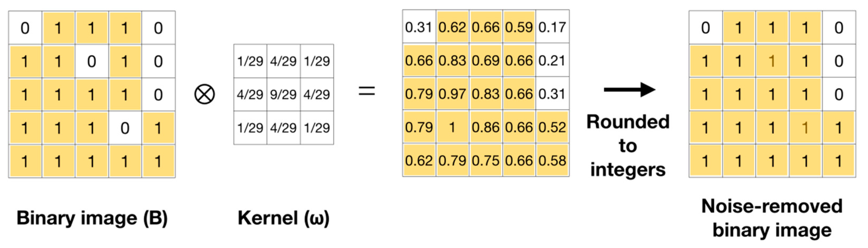This screenshot has height=248, width=868.
Task: Select the 0.59 value cell
Action: coord(519,27)
